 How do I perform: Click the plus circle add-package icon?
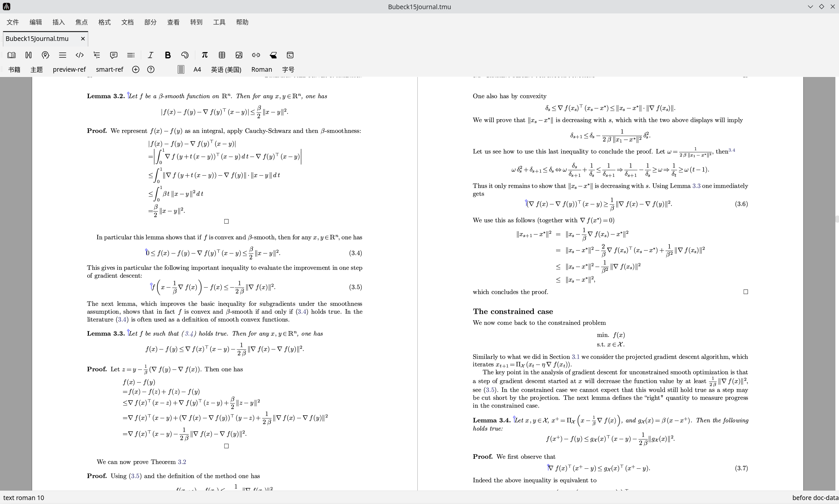tap(136, 70)
